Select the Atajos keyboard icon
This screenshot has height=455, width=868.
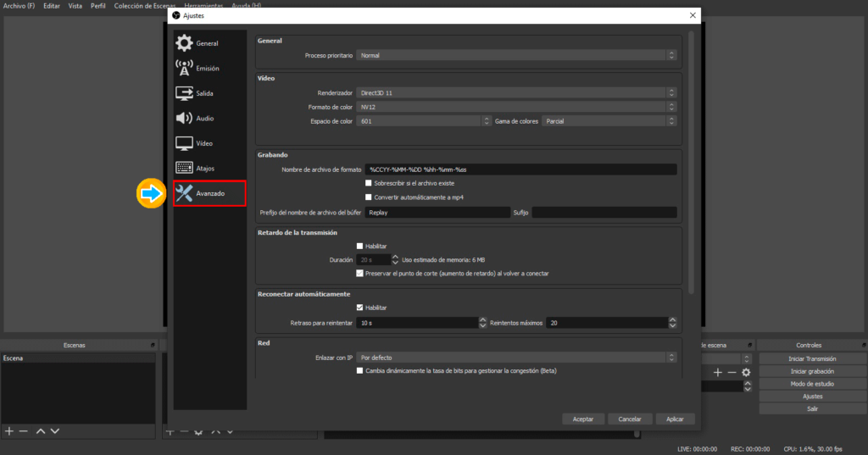click(184, 169)
